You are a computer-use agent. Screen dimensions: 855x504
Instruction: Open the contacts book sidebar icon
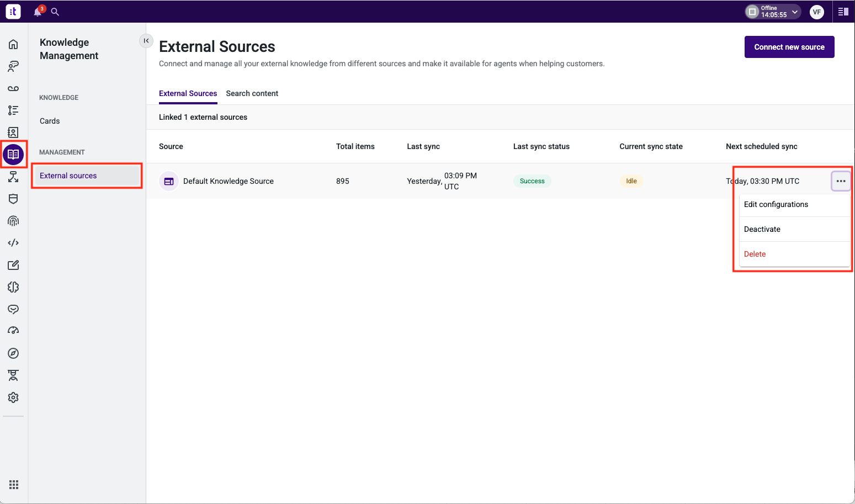coord(13,132)
